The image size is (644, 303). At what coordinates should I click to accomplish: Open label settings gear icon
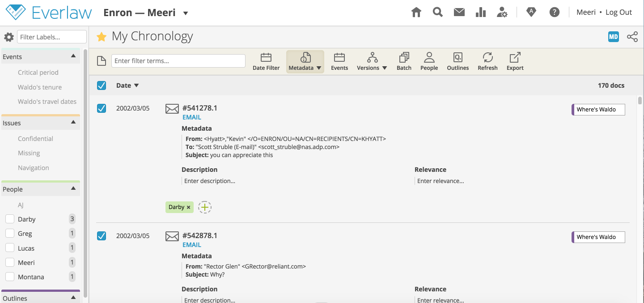tap(8, 37)
